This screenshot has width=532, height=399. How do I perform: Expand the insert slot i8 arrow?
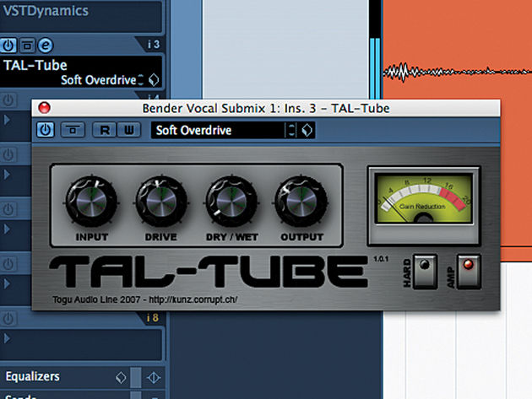[7, 338]
